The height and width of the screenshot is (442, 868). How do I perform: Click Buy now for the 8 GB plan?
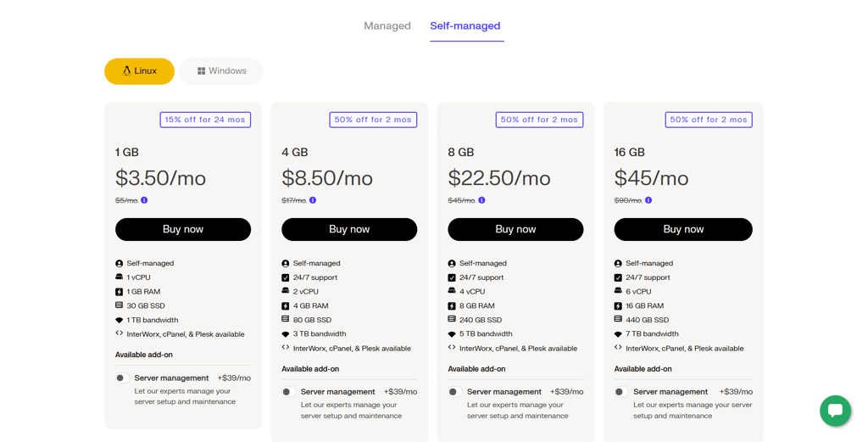tap(515, 229)
